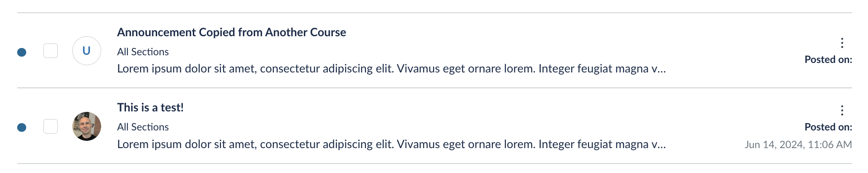Click 'All Sections' under 'This is a test!'
868x173 pixels.
click(x=143, y=127)
